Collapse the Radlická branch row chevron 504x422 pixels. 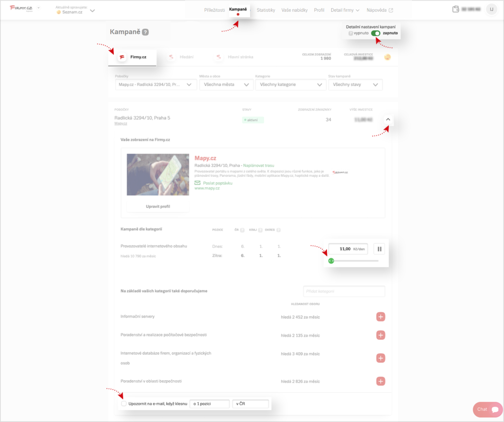coord(387,119)
